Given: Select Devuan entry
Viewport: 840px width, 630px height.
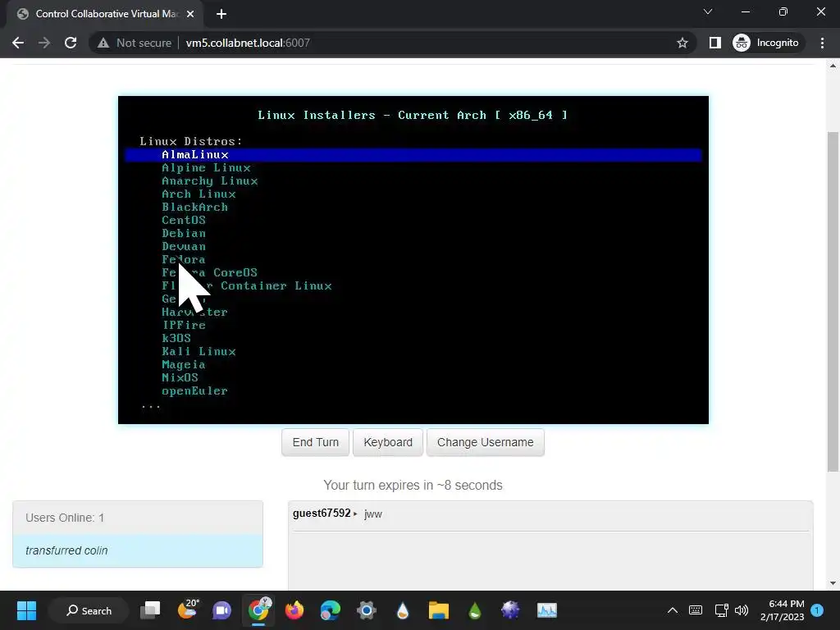Looking at the screenshot, I should pos(184,246).
